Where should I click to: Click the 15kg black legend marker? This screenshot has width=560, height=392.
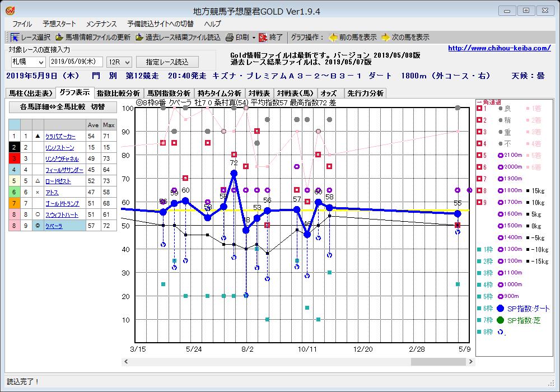point(528,190)
